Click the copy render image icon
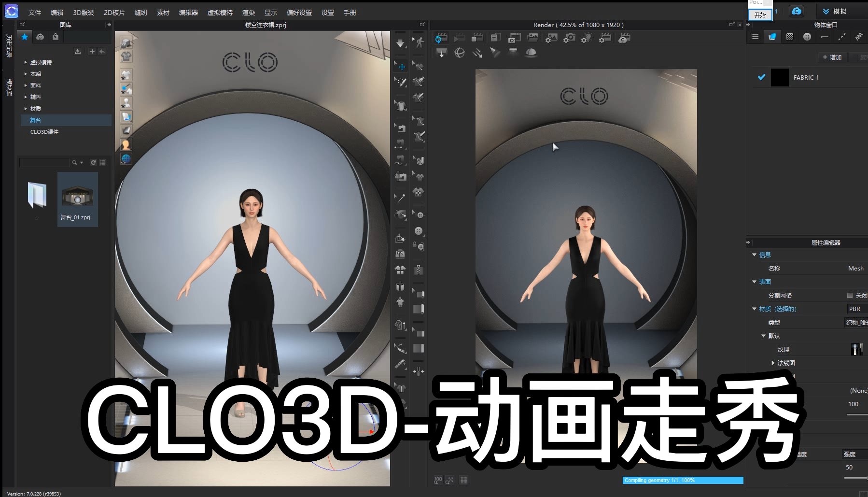This screenshot has height=497, width=868. [x=495, y=38]
